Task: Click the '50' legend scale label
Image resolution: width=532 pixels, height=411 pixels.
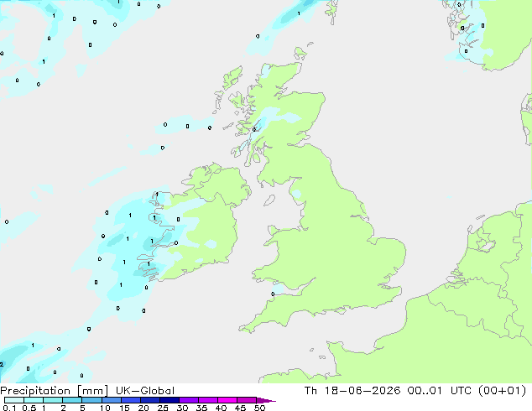Action: click(x=259, y=408)
